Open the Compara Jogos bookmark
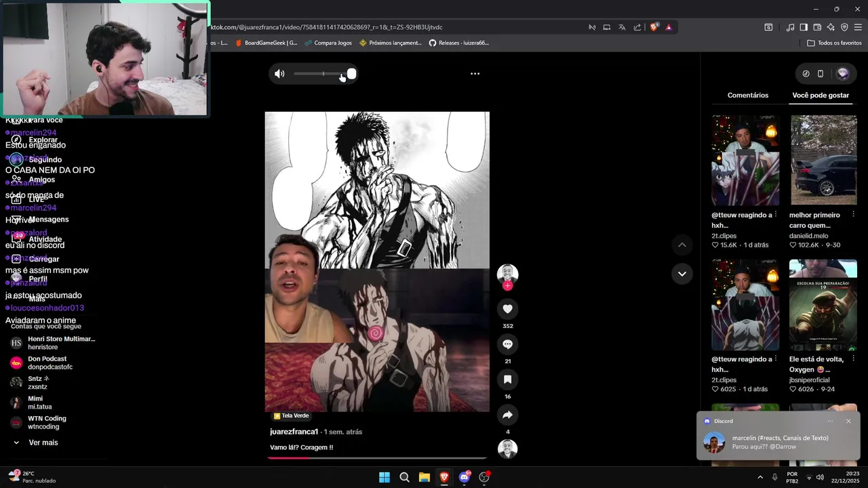 pyautogui.click(x=328, y=43)
